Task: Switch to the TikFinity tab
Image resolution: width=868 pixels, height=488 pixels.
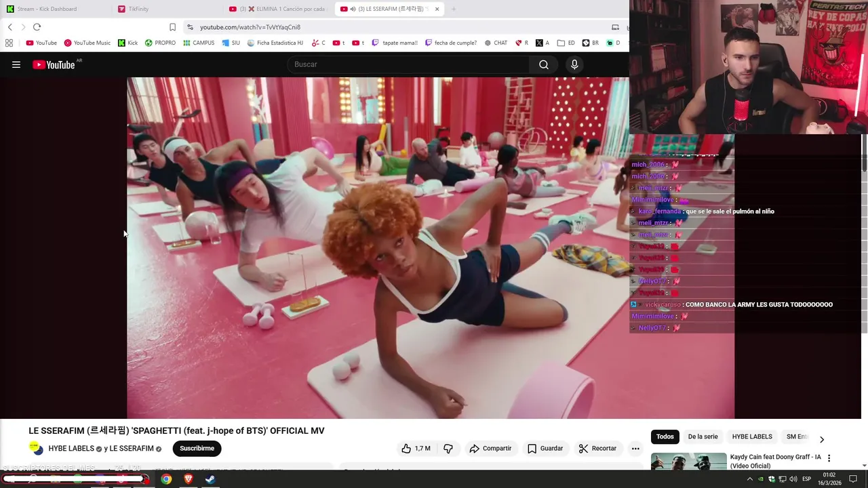Action: tap(166, 9)
